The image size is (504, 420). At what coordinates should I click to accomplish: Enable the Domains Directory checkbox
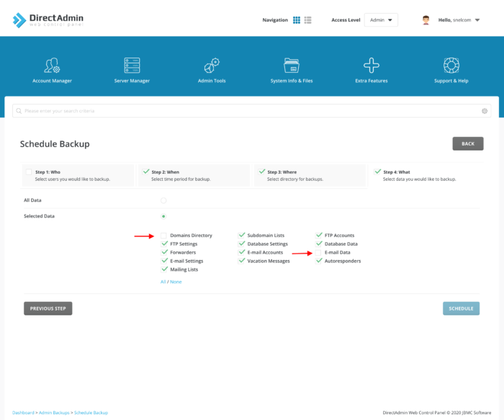[164, 236]
